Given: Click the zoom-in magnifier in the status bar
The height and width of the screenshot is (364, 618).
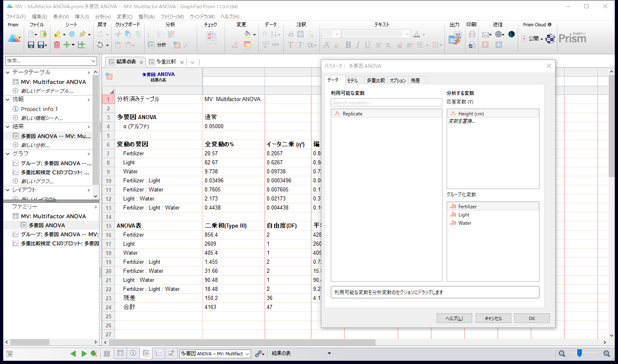Looking at the screenshot, I should (606, 353).
